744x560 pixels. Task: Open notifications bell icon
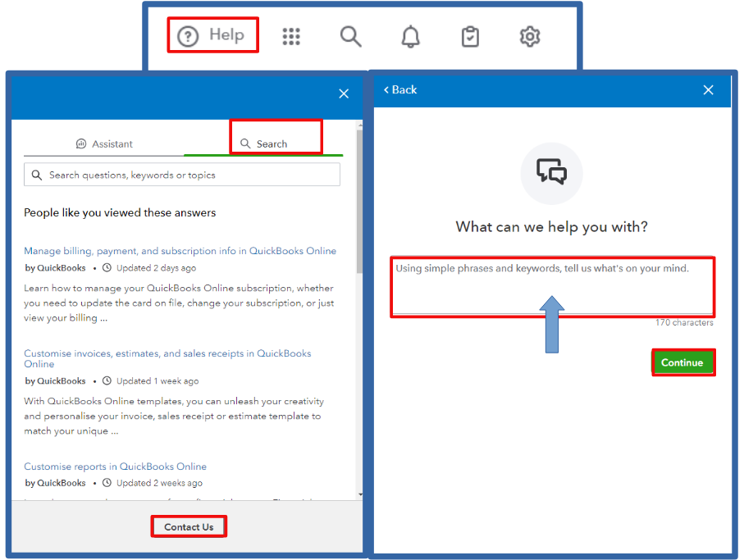410,37
